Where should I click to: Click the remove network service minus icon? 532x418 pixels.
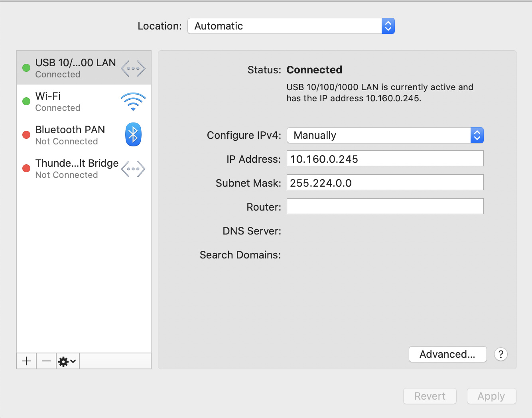click(46, 361)
